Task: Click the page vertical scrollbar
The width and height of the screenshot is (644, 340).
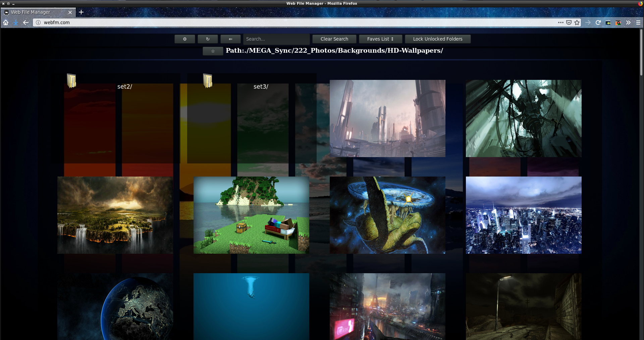Action: point(641,52)
